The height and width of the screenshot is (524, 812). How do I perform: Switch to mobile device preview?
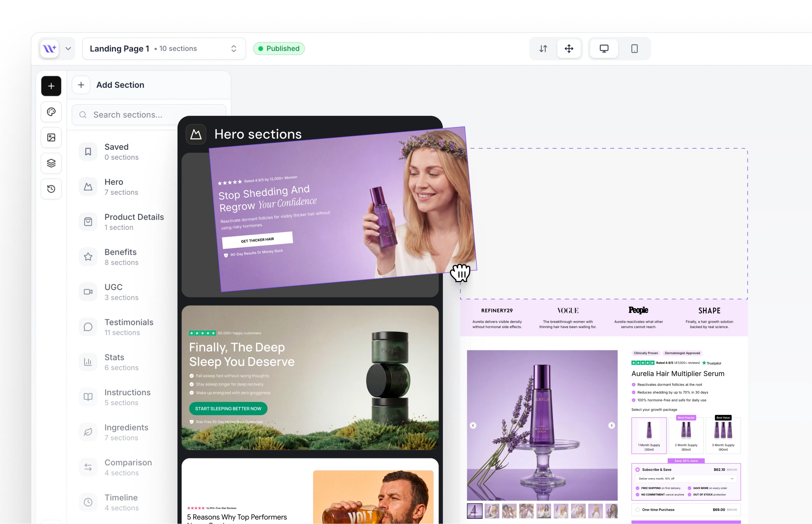634,49
